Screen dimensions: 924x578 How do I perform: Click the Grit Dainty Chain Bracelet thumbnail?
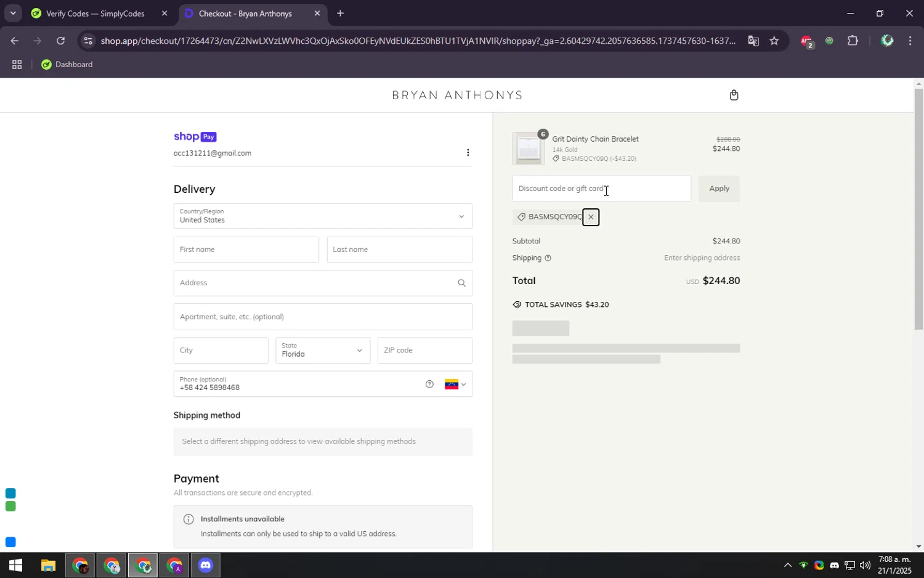(528, 149)
